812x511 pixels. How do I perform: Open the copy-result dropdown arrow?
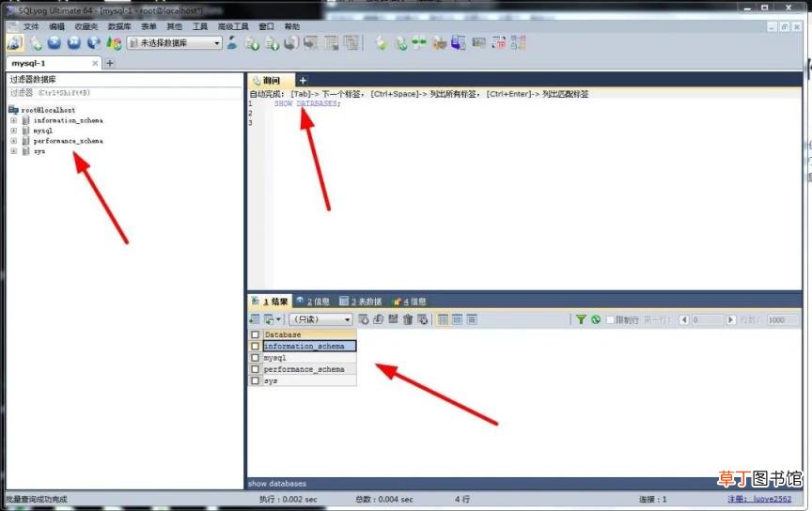278,319
